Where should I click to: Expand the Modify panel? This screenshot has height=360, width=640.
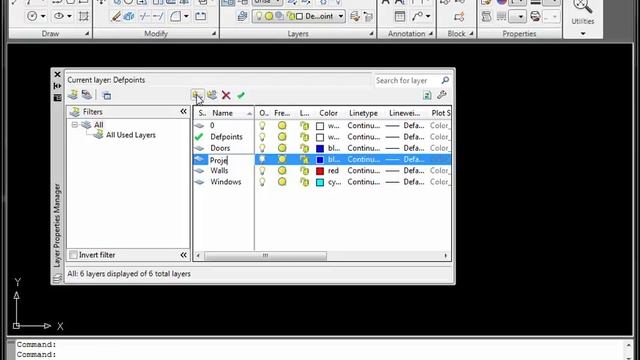click(x=214, y=34)
